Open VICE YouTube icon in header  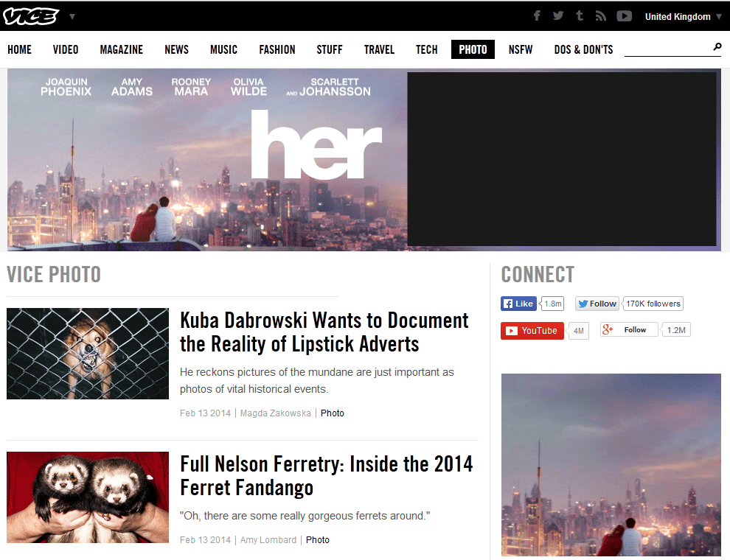pos(625,16)
